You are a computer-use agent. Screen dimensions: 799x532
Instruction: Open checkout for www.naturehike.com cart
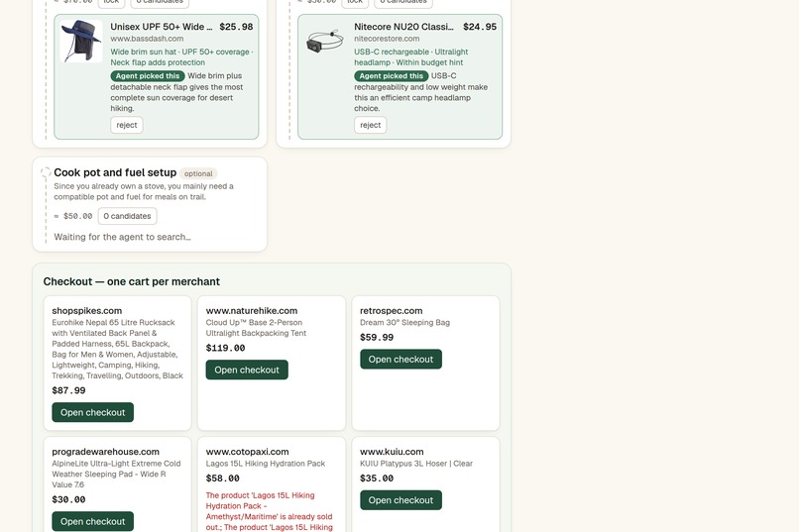[x=247, y=370]
